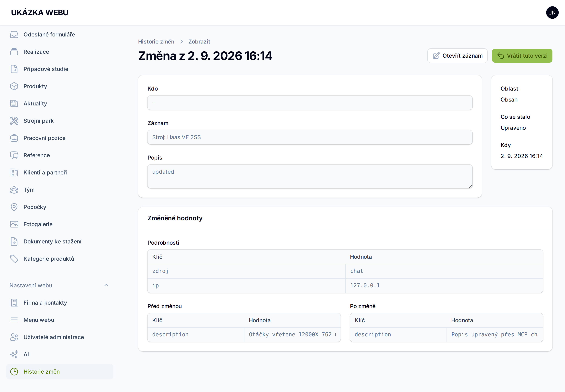Click the Historie změn clock icon
The width and height of the screenshot is (565, 392).
point(14,372)
